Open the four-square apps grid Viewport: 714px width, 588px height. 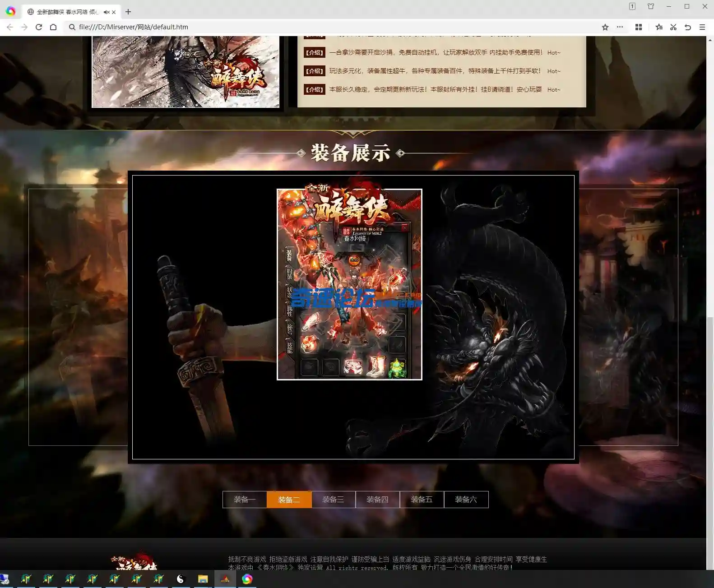coord(639,27)
